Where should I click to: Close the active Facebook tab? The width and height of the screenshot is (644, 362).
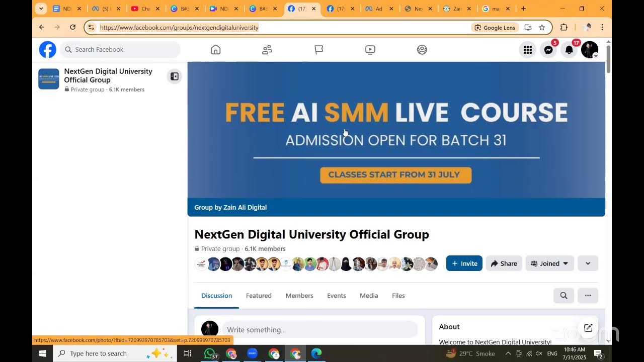click(314, 9)
